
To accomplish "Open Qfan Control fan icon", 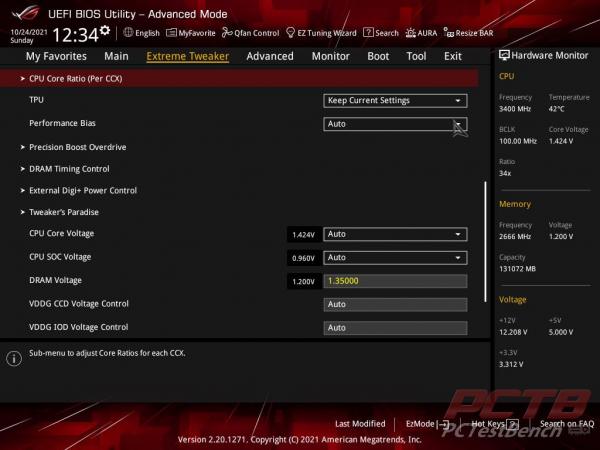I will click(x=227, y=33).
